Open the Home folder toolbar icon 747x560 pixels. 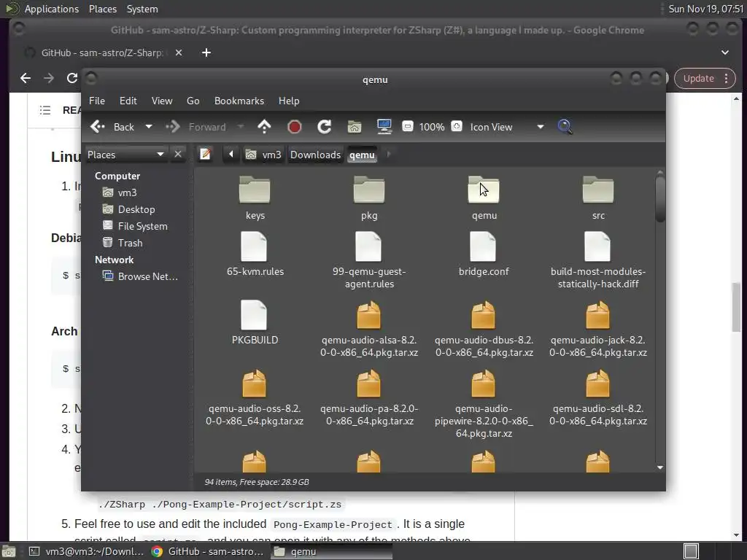pos(355,127)
